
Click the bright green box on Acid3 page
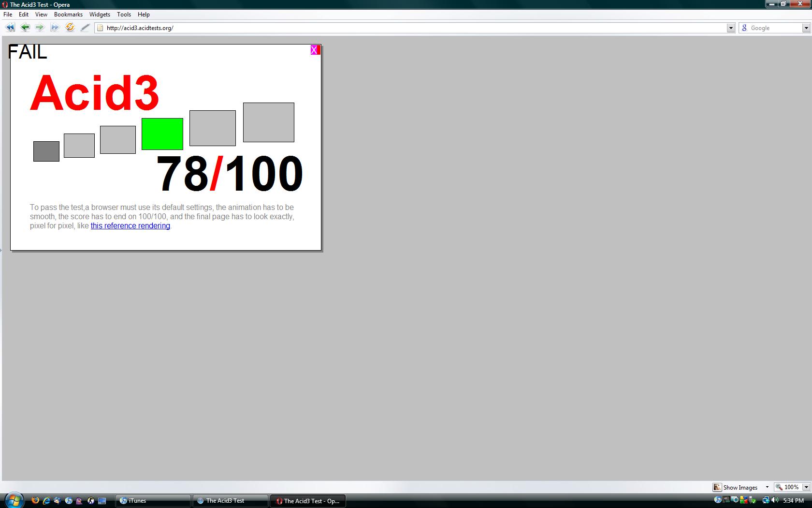click(x=162, y=134)
